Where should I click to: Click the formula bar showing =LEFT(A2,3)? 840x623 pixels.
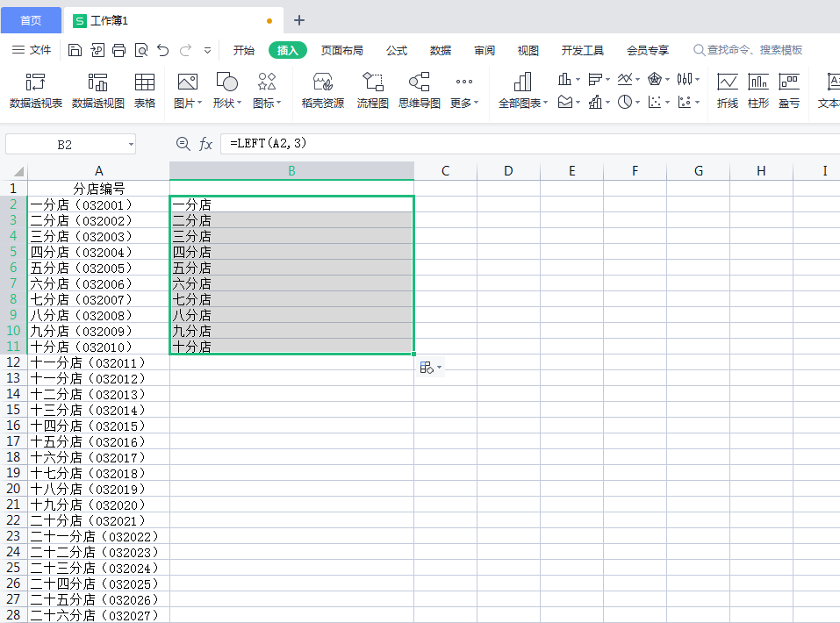coord(530,144)
